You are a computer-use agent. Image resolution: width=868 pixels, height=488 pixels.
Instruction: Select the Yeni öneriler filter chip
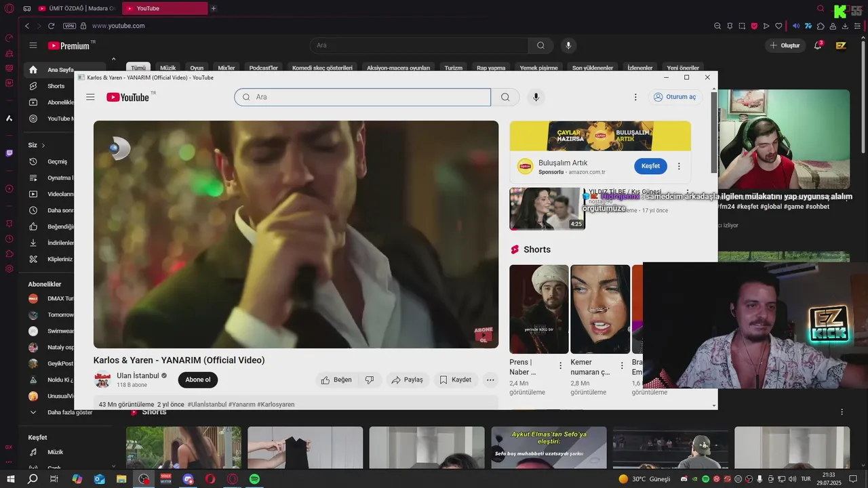(683, 68)
